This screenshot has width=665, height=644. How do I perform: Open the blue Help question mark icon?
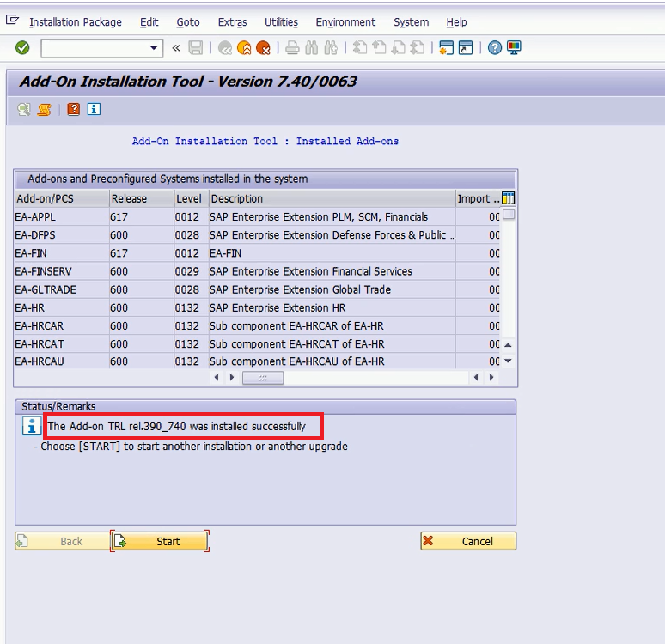tap(495, 48)
